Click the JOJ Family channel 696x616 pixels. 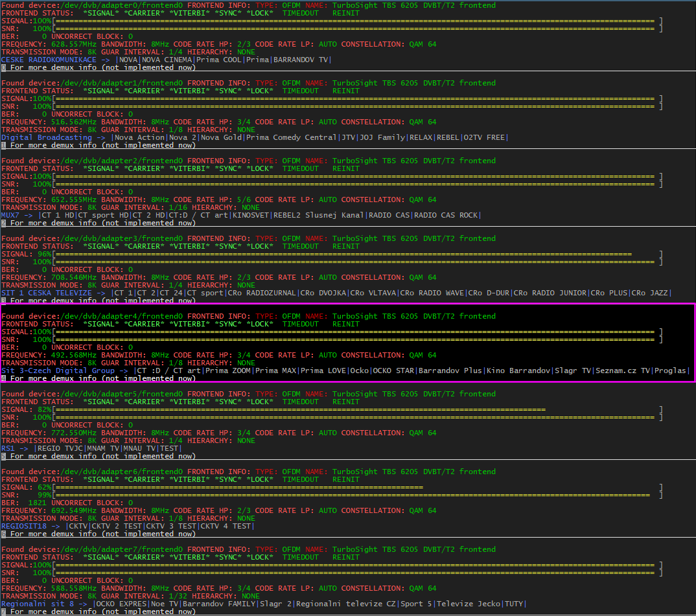382,137
